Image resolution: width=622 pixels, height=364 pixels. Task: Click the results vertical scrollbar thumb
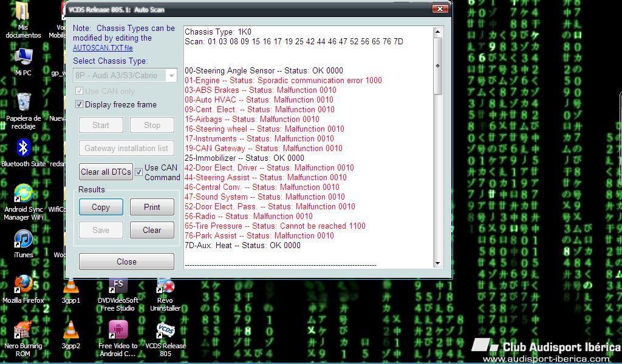point(437,66)
